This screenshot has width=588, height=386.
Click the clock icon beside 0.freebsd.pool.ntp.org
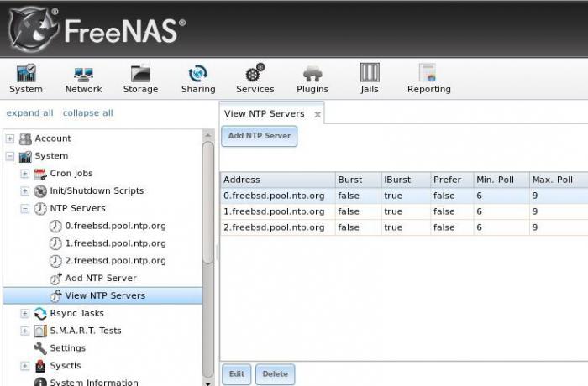[55, 226]
